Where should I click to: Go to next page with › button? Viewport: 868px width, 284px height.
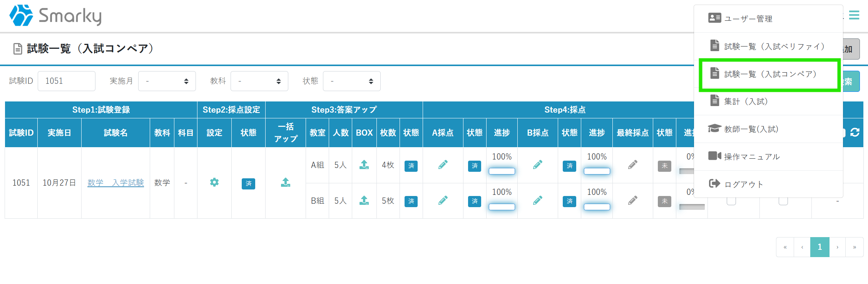tap(837, 247)
